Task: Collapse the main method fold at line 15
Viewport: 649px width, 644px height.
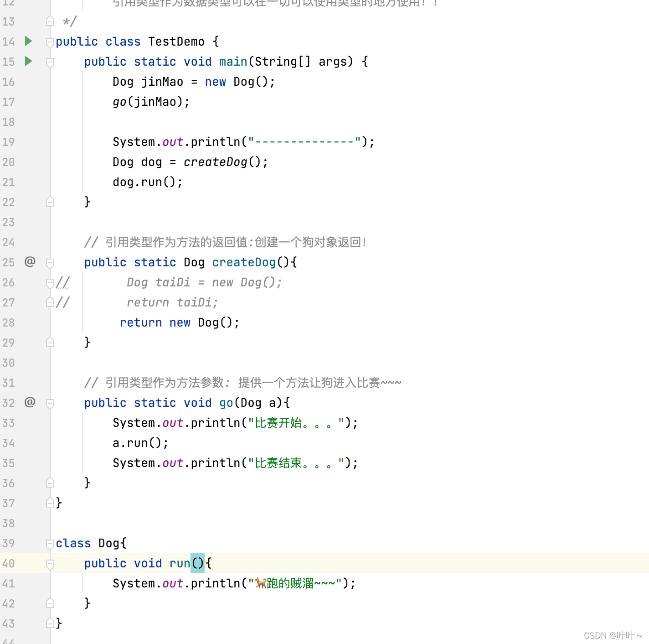Action: click(x=50, y=62)
